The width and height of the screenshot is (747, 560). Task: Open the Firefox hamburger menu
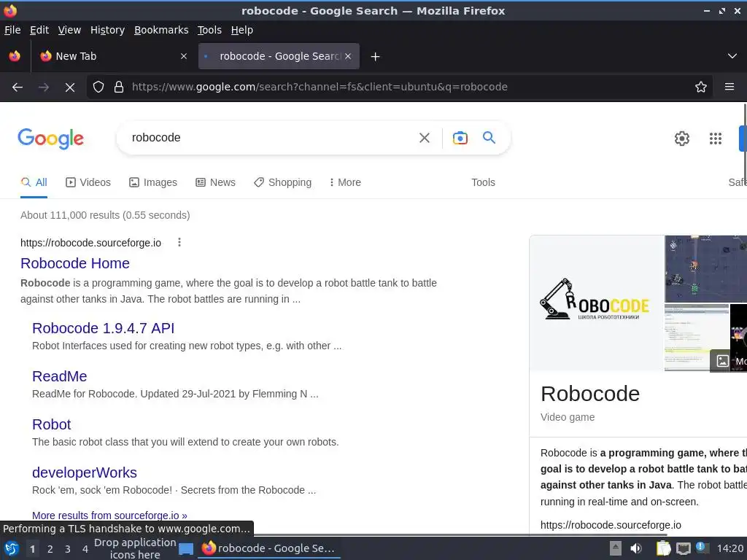click(729, 87)
